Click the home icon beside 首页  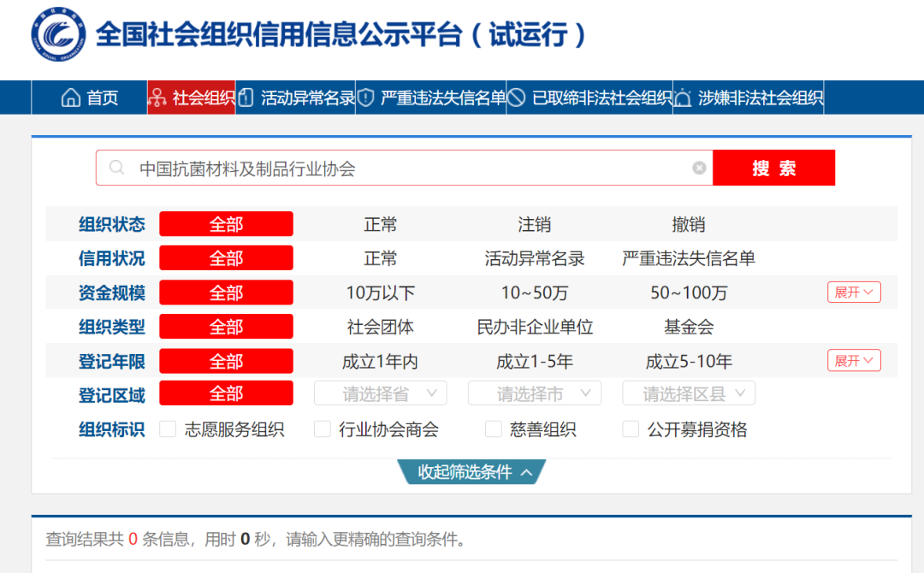pyautogui.click(x=71, y=97)
